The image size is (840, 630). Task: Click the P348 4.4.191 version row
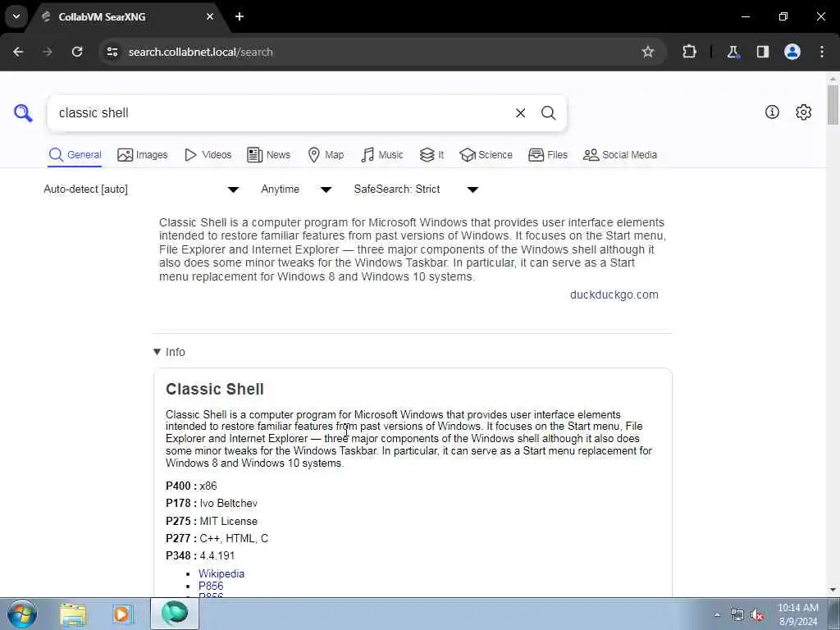tap(200, 556)
